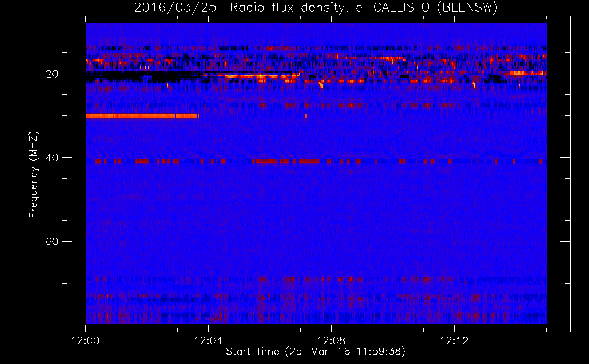Click the 'Frequency (MHZ)' axis label

[33, 175]
